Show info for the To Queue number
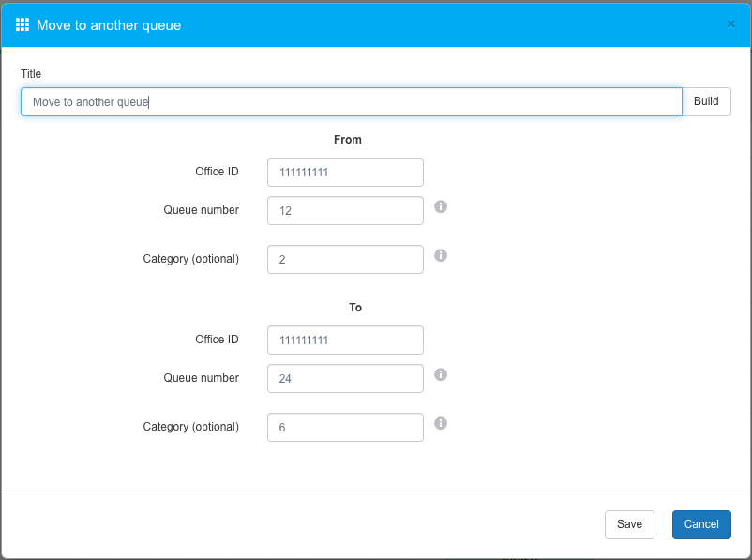 [x=441, y=374]
